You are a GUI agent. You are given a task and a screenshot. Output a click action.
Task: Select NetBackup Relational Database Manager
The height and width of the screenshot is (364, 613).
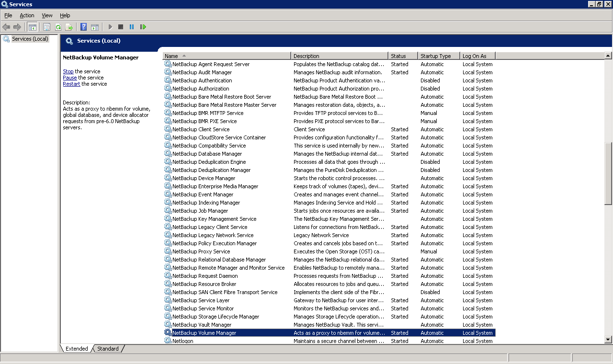pos(329,260)
